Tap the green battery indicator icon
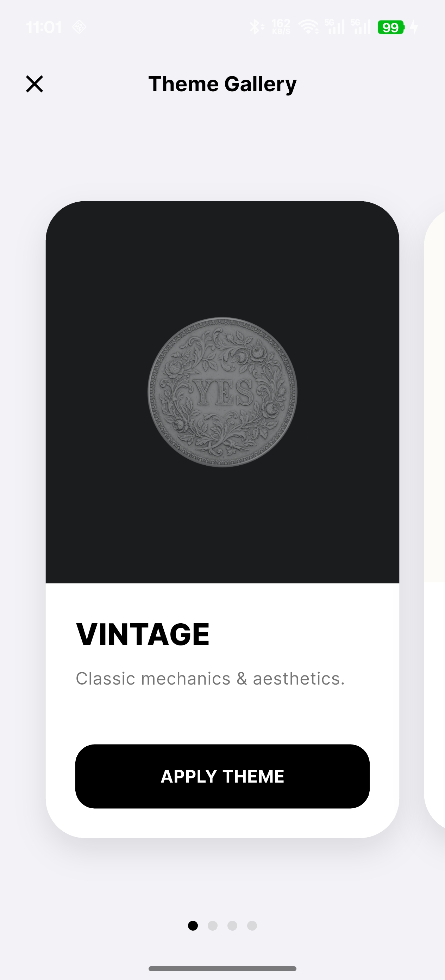Screen dimensions: 445x980 [x=391, y=27]
